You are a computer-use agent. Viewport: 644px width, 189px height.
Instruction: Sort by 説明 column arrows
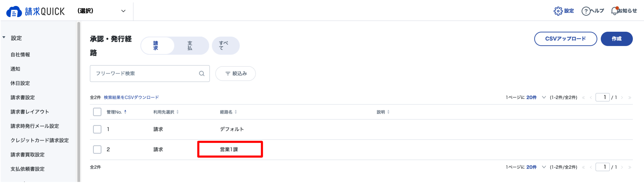click(x=388, y=112)
